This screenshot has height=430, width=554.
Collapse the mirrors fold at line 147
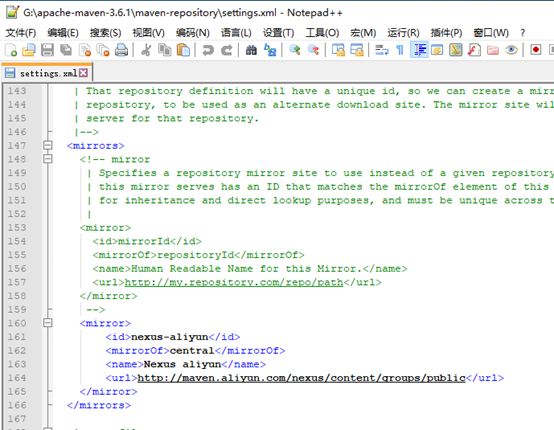[48, 145]
